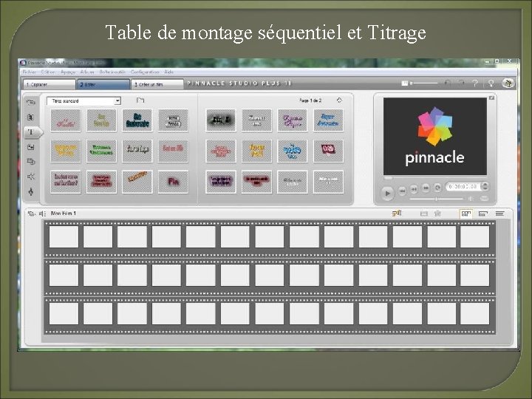Open the Aperçu menu
The height and width of the screenshot is (399, 532).
(68, 72)
